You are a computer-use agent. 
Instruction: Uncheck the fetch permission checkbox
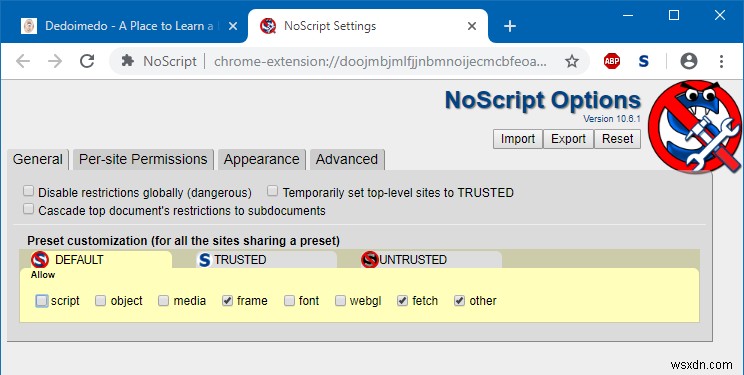pyautogui.click(x=402, y=300)
